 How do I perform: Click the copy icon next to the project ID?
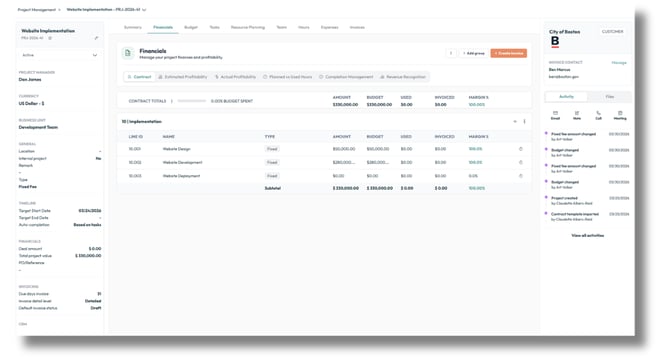click(x=50, y=38)
